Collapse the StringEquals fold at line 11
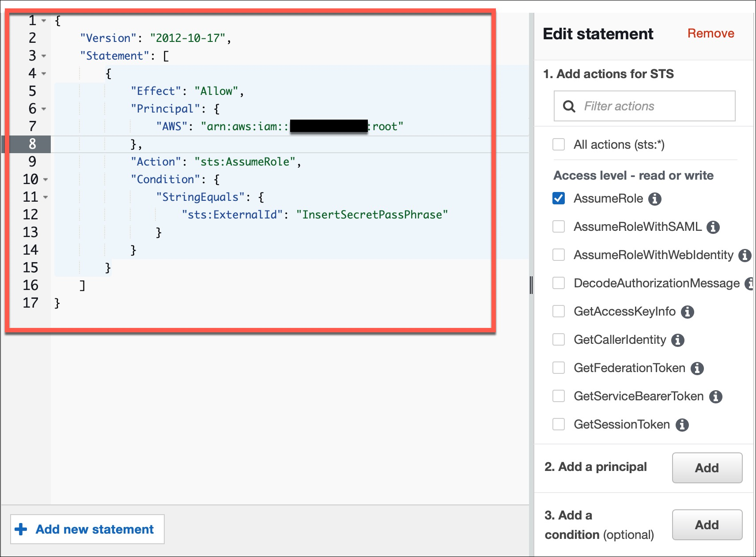Image resolution: width=756 pixels, height=557 pixels. coord(45,197)
